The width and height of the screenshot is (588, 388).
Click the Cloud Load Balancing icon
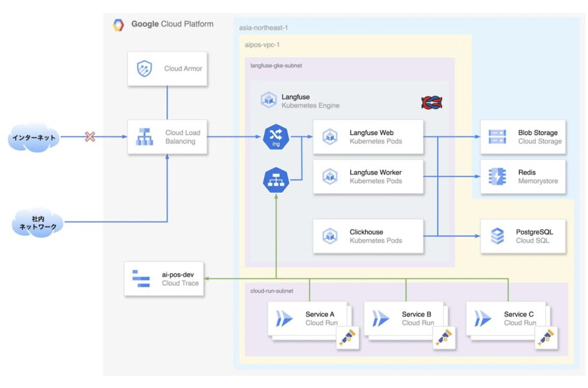[x=144, y=137]
